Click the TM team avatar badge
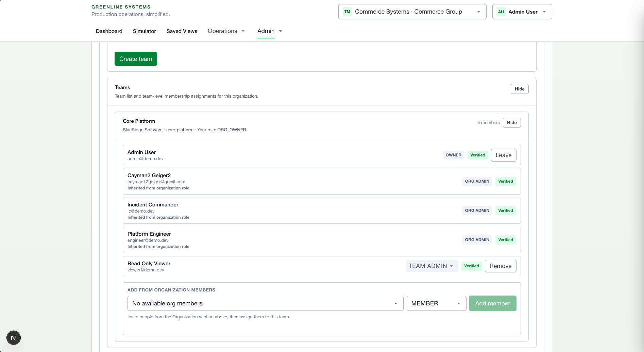 [x=347, y=12]
